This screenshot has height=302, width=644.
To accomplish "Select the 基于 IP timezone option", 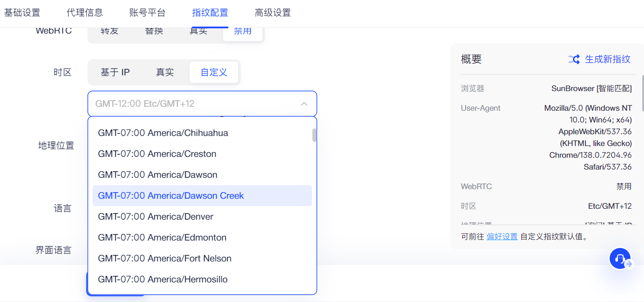I will [115, 72].
